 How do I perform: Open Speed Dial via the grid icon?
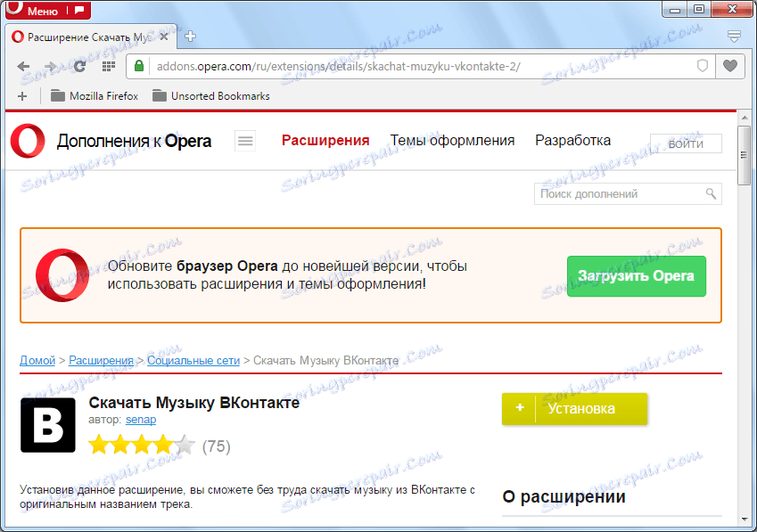coord(108,66)
